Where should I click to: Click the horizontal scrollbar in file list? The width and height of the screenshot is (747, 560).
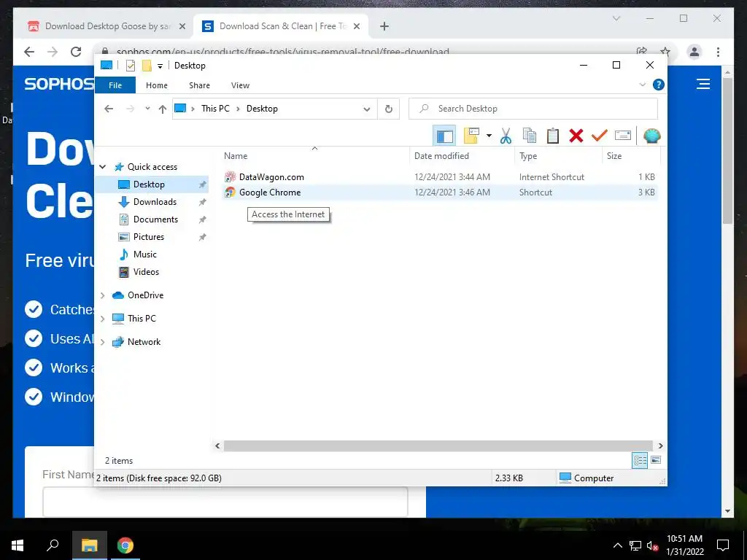pyautogui.click(x=438, y=446)
